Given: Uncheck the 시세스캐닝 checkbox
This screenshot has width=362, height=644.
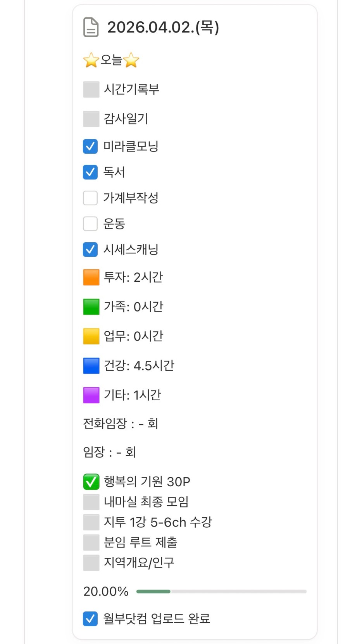Looking at the screenshot, I should [x=90, y=250].
